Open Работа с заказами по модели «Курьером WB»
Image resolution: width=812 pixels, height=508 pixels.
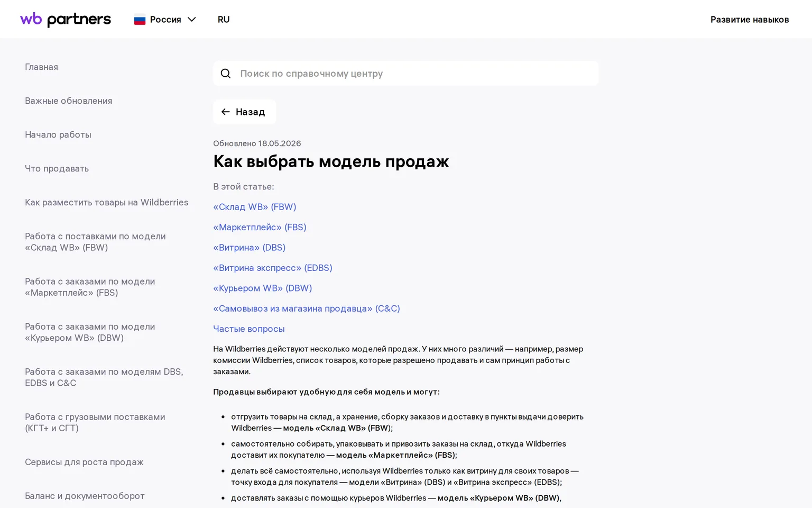(90, 332)
